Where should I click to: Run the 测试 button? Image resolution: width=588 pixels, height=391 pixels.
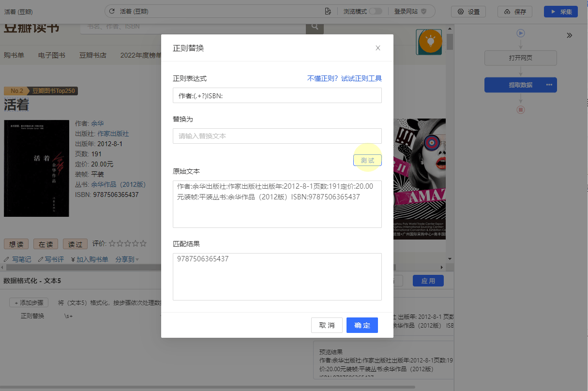[x=367, y=160]
